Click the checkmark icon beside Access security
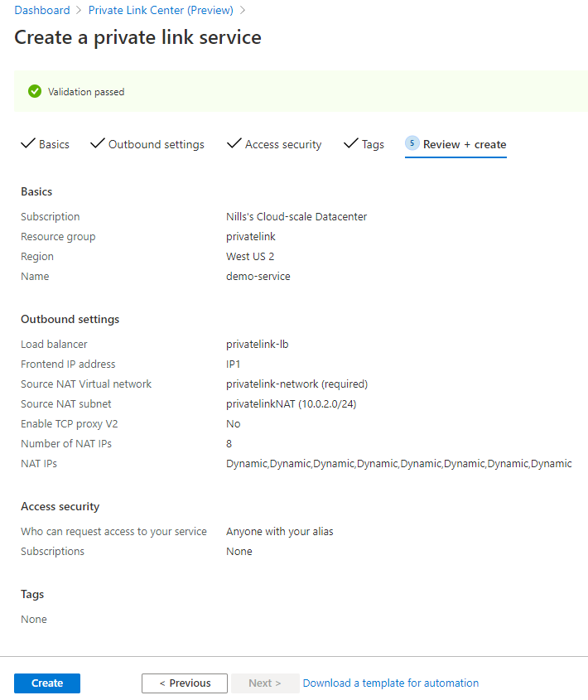The image size is (588, 700). [234, 143]
